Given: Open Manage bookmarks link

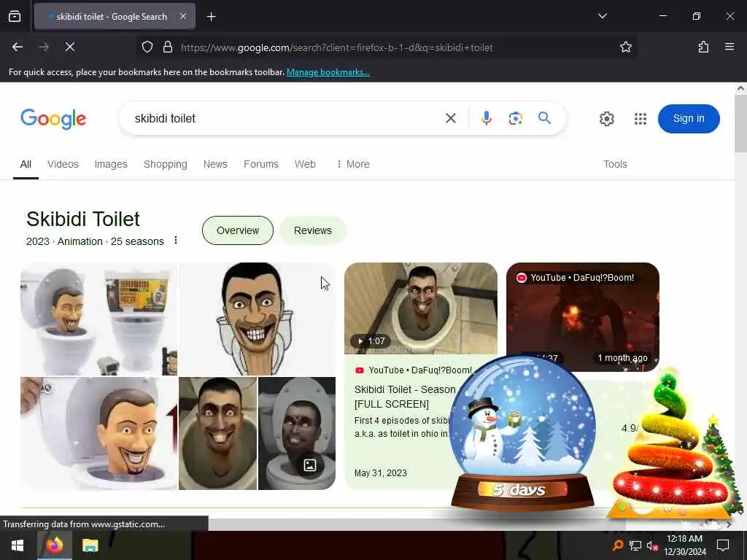Looking at the screenshot, I should pos(328,72).
